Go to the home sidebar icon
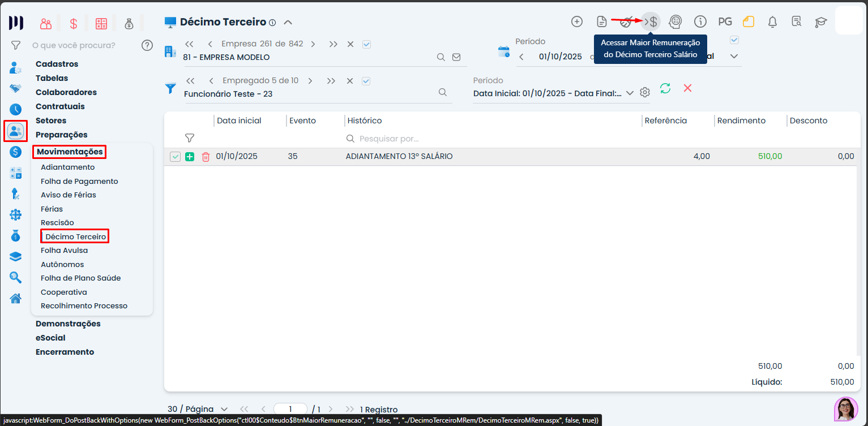The height and width of the screenshot is (426, 868). pos(16,298)
